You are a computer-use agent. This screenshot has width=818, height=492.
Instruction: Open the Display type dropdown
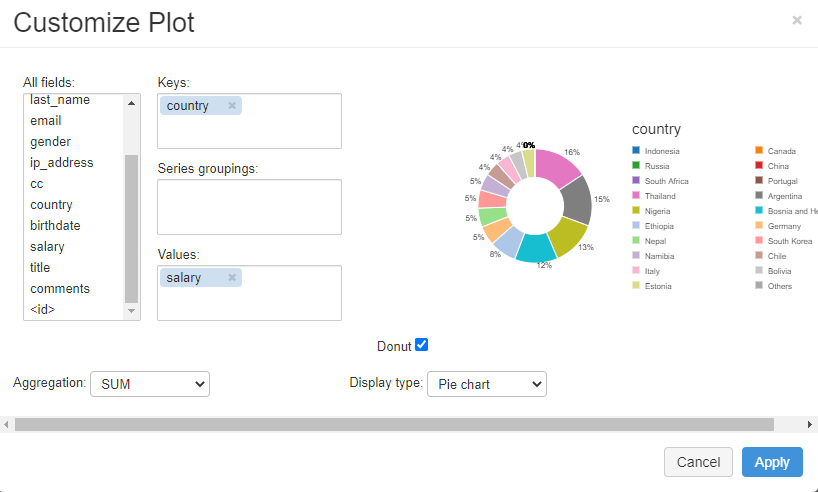(x=486, y=384)
